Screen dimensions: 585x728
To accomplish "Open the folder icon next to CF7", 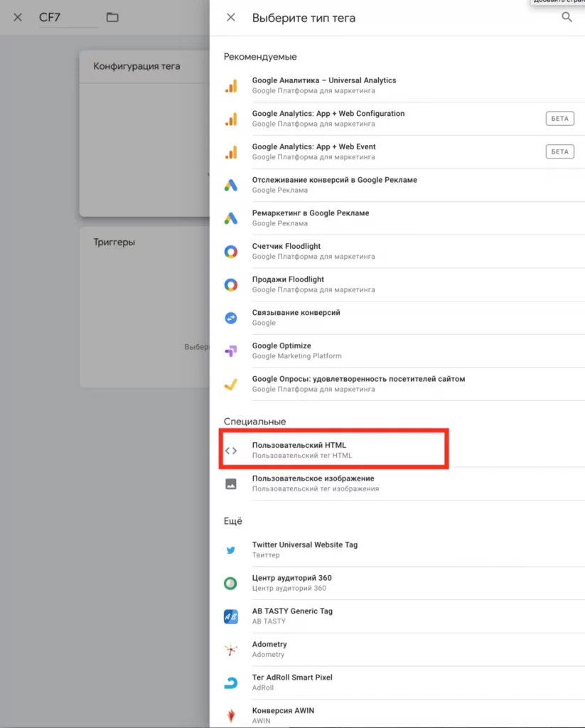I will [112, 18].
